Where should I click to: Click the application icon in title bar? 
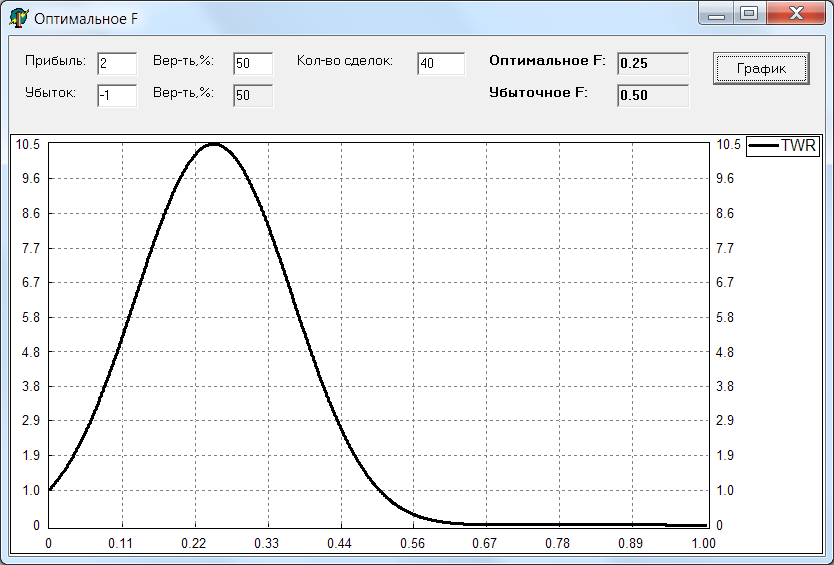(x=19, y=18)
